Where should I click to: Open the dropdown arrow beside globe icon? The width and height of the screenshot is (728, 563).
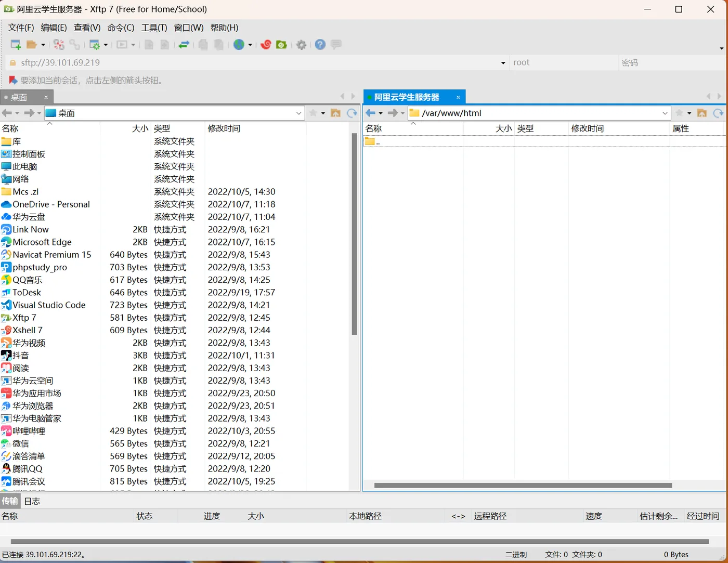[x=250, y=45]
